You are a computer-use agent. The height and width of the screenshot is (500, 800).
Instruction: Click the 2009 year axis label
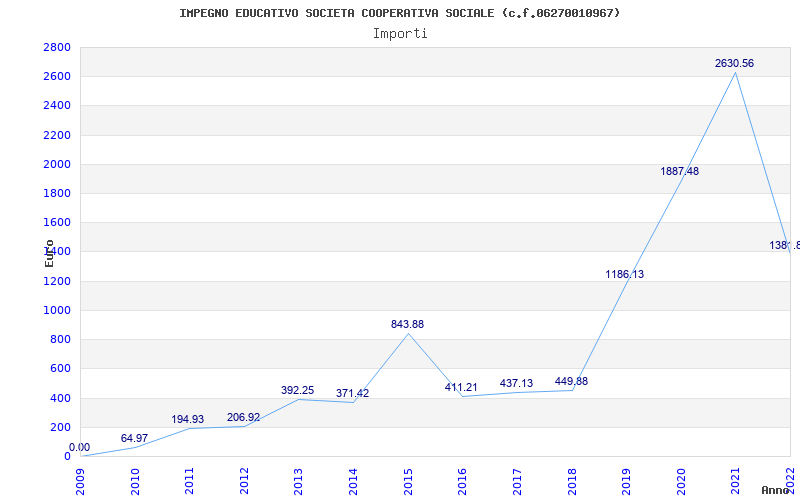point(81,480)
